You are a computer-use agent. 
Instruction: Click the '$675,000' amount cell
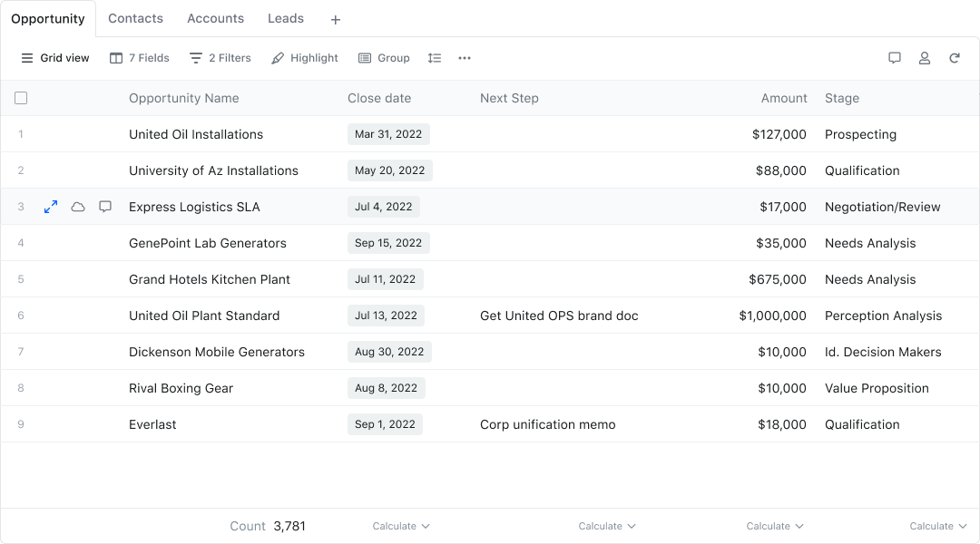(778, 280)
